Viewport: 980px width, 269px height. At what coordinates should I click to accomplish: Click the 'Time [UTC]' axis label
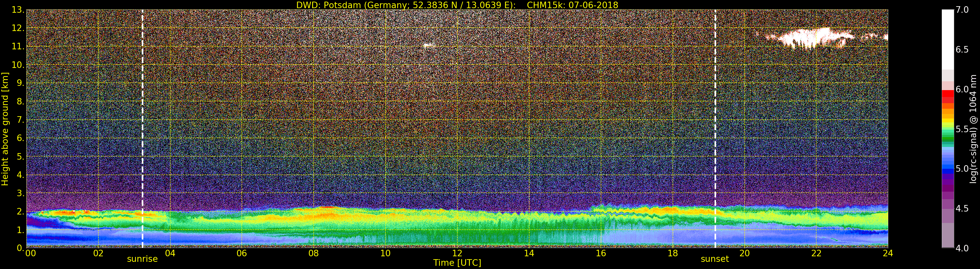(457, 262)
